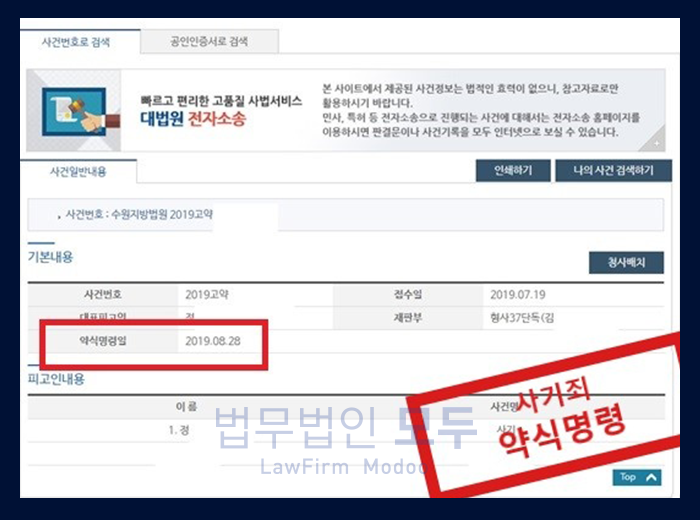700x520 pixels.
Task: Click the 약식명령일 date 2019.08.28
Action: (x=213, y=342)
